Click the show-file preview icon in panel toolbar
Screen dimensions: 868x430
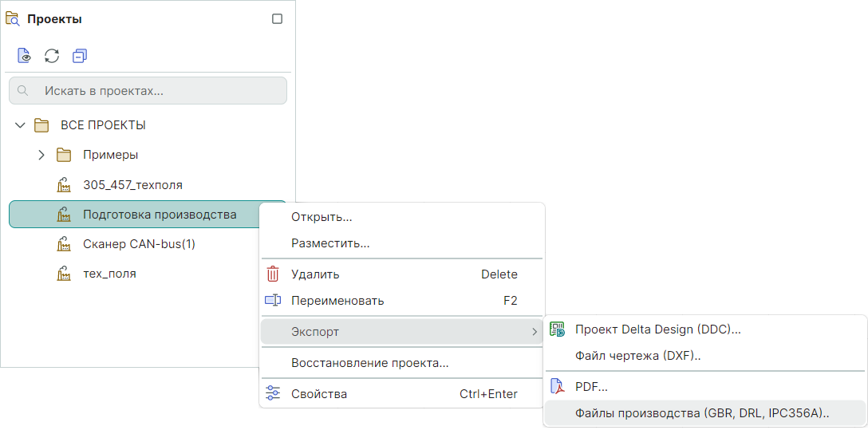25,56
